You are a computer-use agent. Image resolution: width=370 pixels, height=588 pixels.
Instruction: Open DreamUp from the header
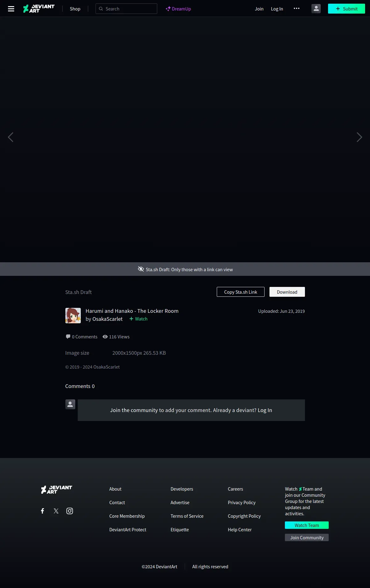178,9
